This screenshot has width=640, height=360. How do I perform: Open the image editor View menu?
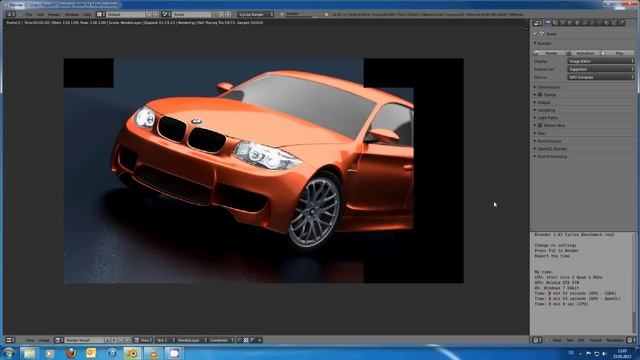pyautogui.click(x=30, y=340)
